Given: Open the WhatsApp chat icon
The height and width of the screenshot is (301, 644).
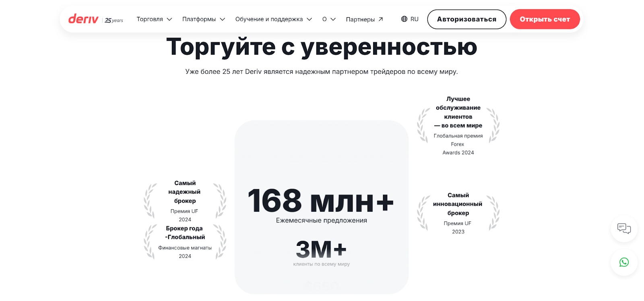Looking at the screenshot, I should coord(624,262).
